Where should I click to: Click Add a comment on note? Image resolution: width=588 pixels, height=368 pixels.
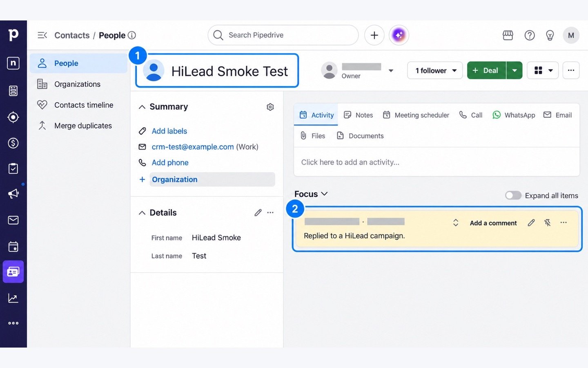493,223
